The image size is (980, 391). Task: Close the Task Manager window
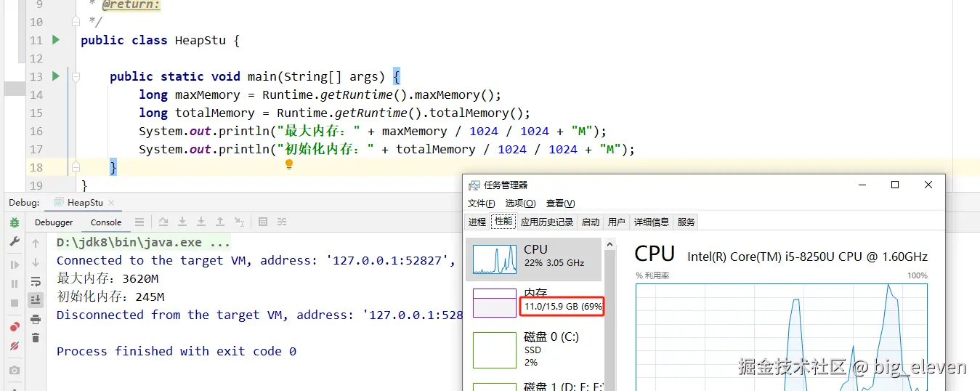pyautogui.click(x=928, y=185)
